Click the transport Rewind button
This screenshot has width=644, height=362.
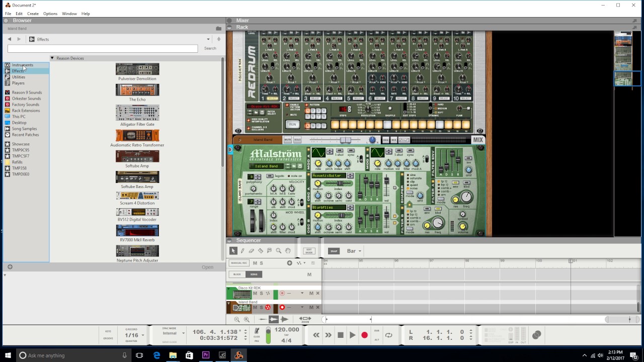point(316,335)
